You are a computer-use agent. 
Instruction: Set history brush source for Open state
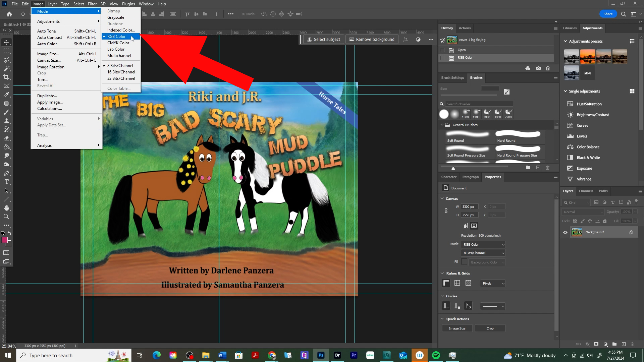click(442, 50)
